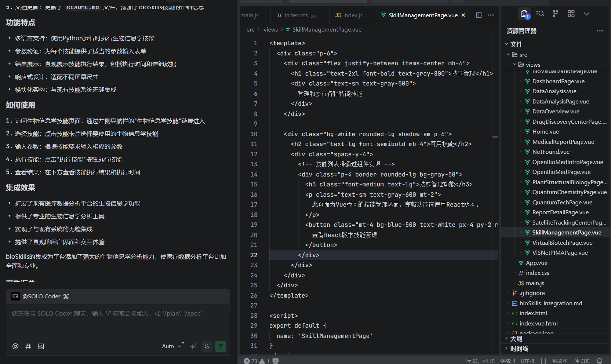Screen dimensions: 611x364
Task: Open PlantStructuralBiologyPage file
Action: tap(570, 182)
